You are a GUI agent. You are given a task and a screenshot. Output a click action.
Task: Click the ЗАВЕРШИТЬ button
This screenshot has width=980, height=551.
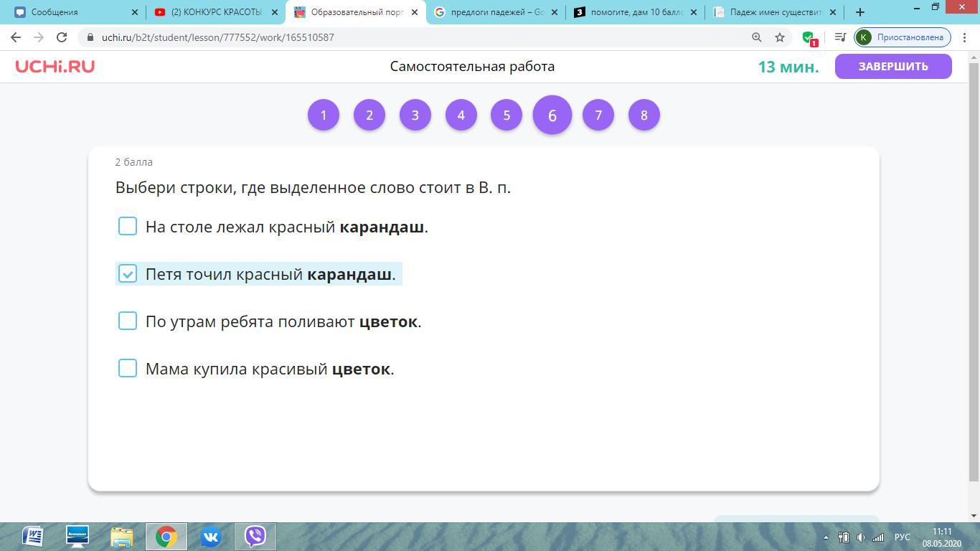point(893,66)
